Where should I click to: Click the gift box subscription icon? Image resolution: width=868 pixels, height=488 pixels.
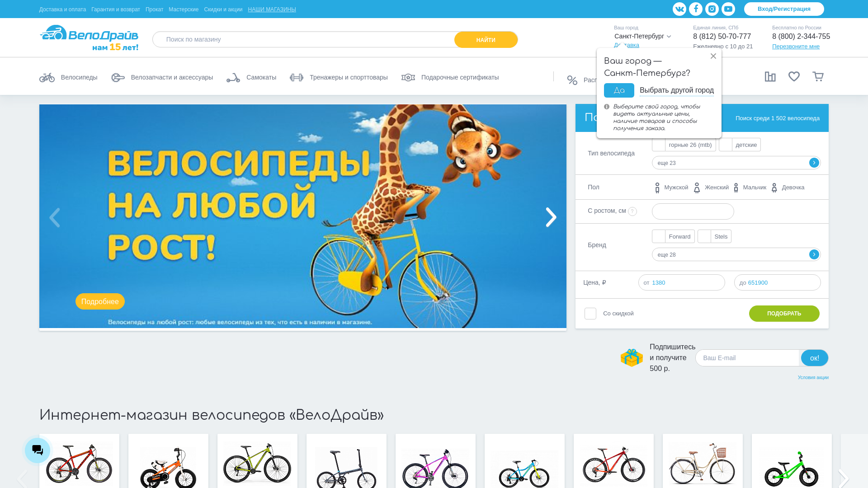pyautogui.click(x=632, y=357)
